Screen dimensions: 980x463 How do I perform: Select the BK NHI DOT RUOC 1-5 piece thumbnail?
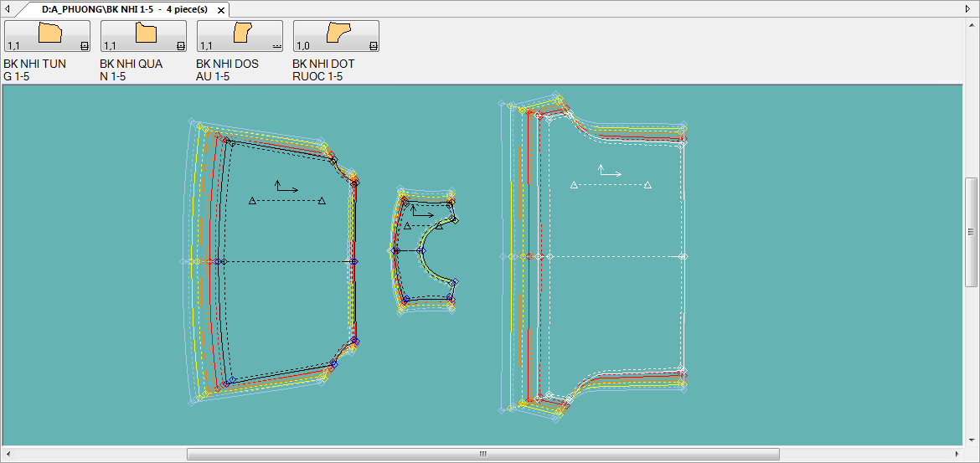pyautogui.click(x=336, y=36)
